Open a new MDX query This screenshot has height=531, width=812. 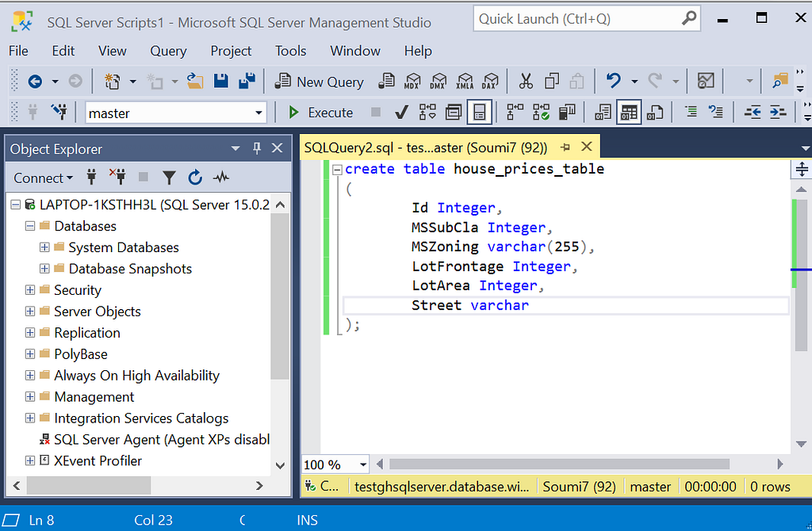(x=412, y=82)
